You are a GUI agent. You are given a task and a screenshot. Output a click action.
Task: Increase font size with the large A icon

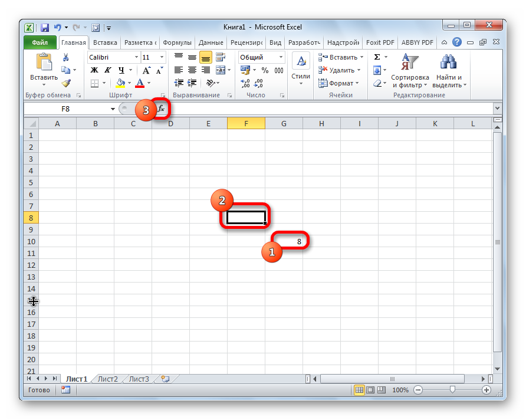point(146,70)
